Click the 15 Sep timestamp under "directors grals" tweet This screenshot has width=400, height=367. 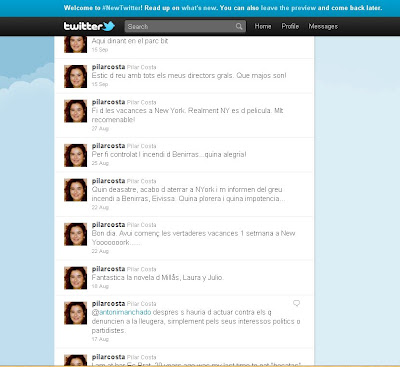100,84
